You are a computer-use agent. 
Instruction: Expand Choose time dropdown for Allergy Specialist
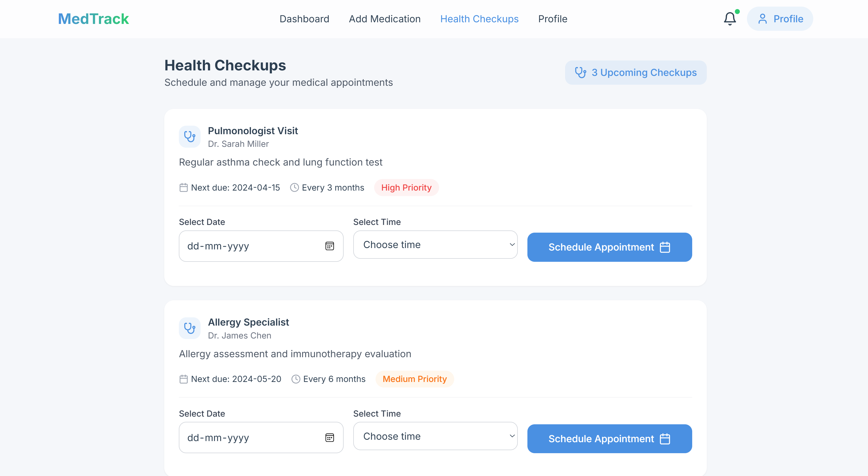[x=435, y=436]
